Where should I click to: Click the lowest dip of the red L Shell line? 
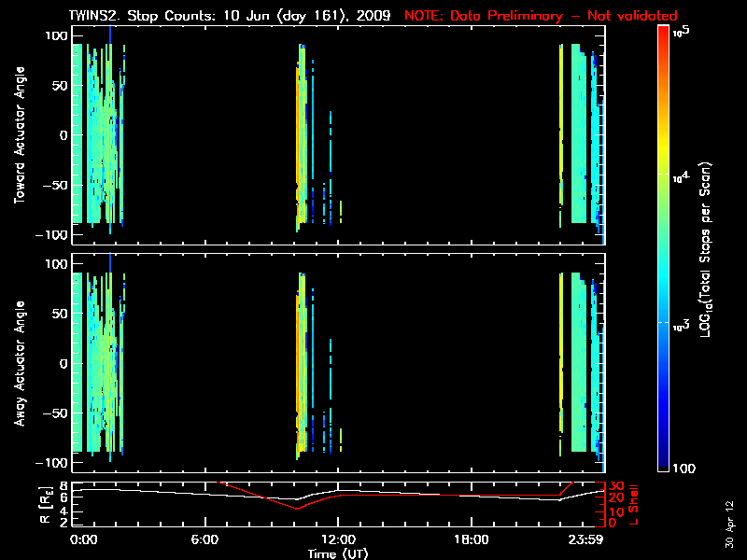click(297, 509)
